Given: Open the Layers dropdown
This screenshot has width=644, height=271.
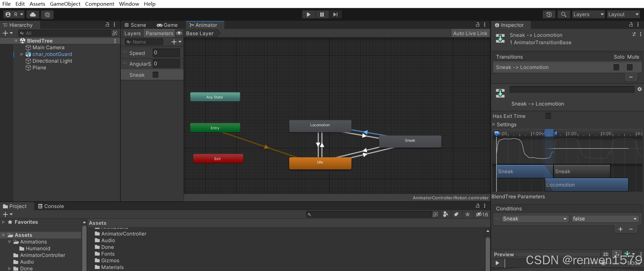Looking at the screenshot, I should (x=588, y=14).
